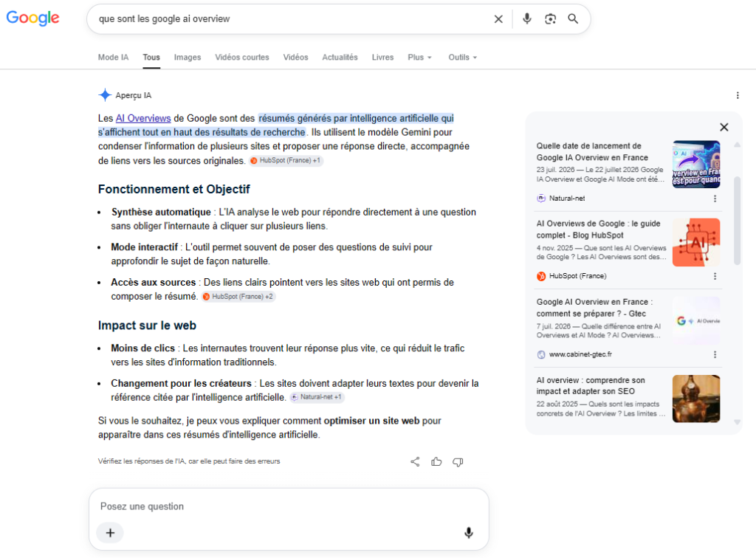
Task: Select the Tous tab
Action: 151,58
